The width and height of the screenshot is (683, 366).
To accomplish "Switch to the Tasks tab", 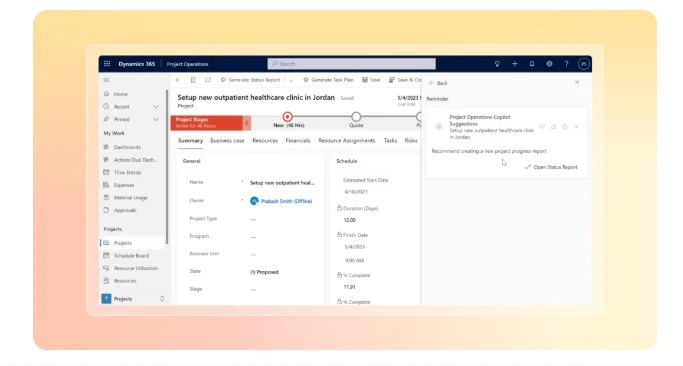I will pyautogui.click(x=390, y=141).
